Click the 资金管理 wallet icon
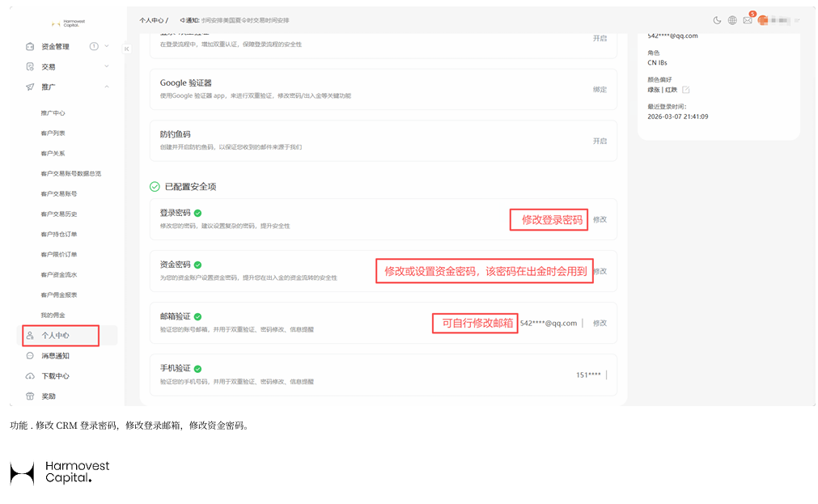The width and height of the screenshot is (818, 504). pyautogui.click(x=30, y=46)
